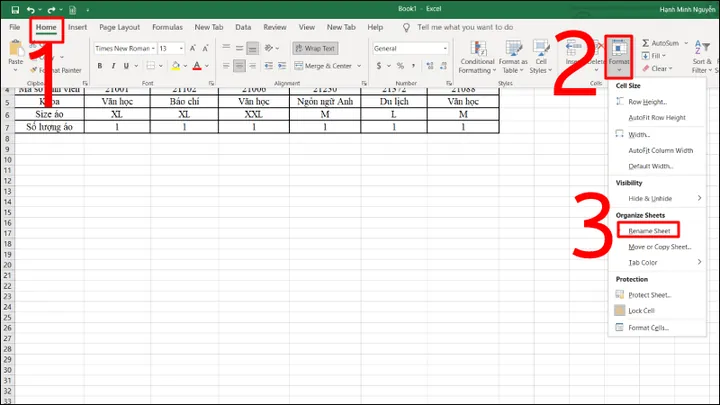The image size is (720, 405).
Task: Select Rename Sheet menu item
Action: [648, 231]
